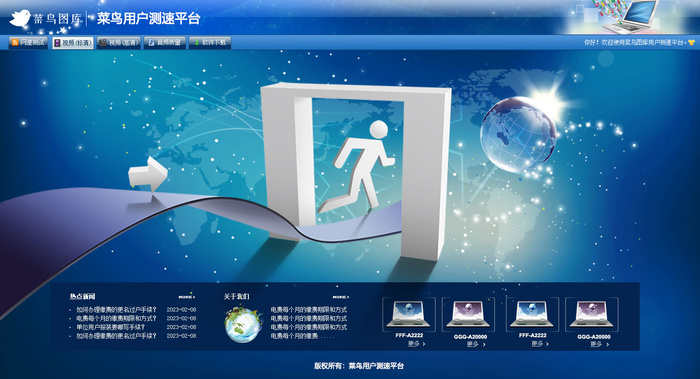Image resolution: width=700 pixels, height=379 pixels.
Task: Open the second FFF-A2222 laptop thumbnail
Action: 532,315
